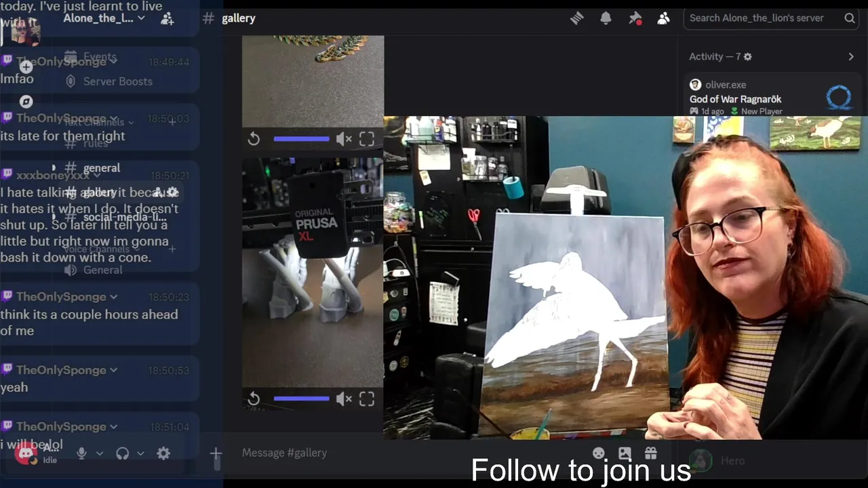Select the gallery channel in sidebar
868x488 pixels.
[x=100, y=192]
